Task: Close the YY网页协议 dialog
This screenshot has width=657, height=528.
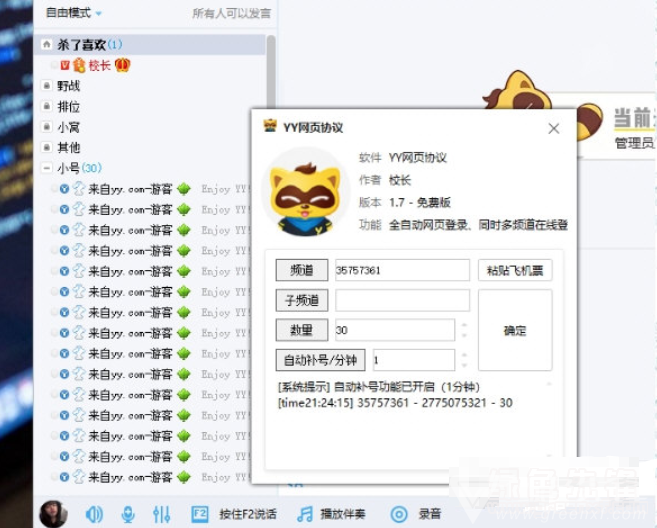Action: [554, 128]
